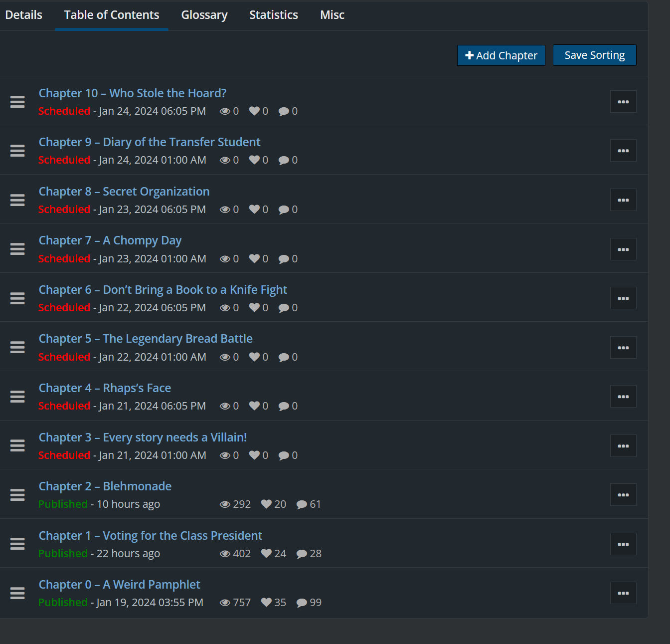
Task: Open the Details tab
Action: [x=24, y=15]
